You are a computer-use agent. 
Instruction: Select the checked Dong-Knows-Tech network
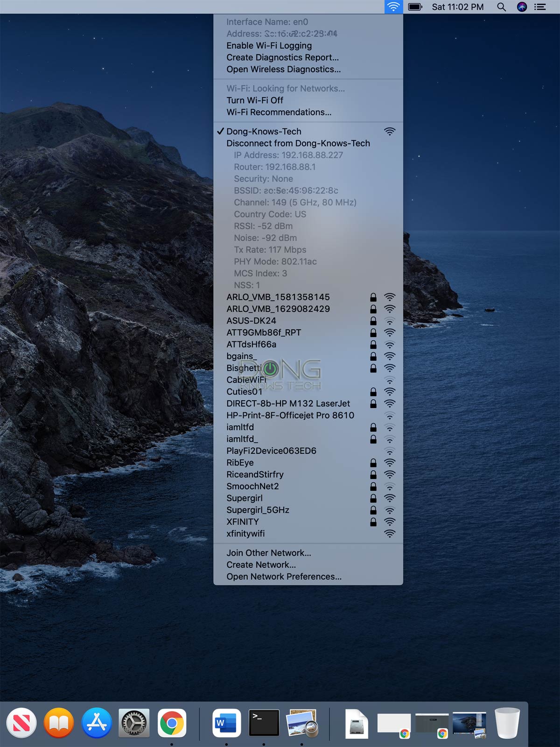pos(308,132)
